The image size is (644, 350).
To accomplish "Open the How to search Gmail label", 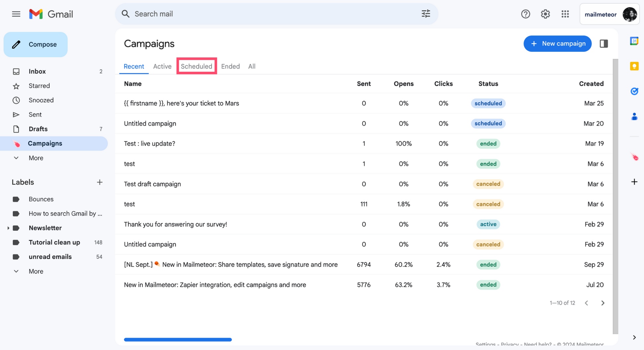I will coord(54,214).
